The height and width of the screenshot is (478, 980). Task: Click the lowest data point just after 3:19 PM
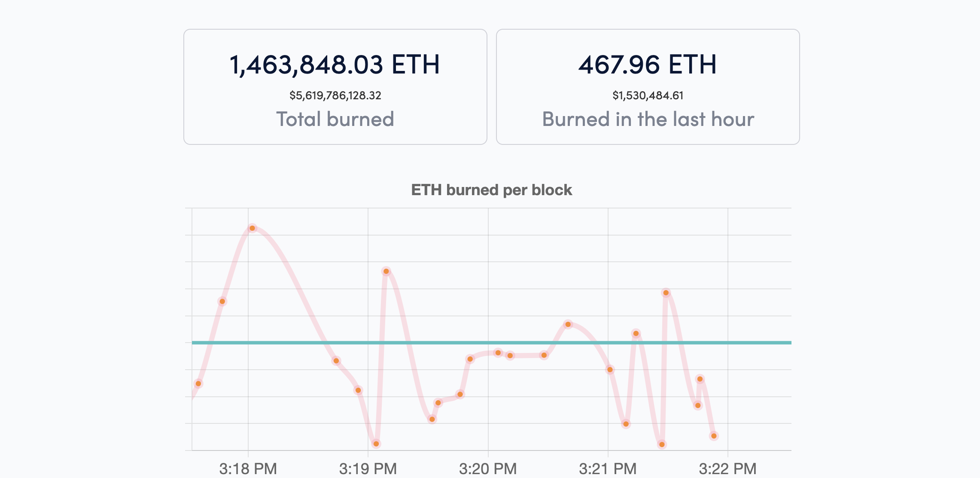pos(376,444)
